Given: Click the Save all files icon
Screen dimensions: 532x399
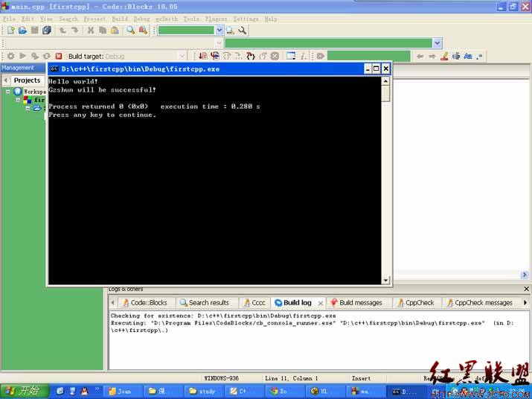Looking at the screenshot, I should 47,31.
